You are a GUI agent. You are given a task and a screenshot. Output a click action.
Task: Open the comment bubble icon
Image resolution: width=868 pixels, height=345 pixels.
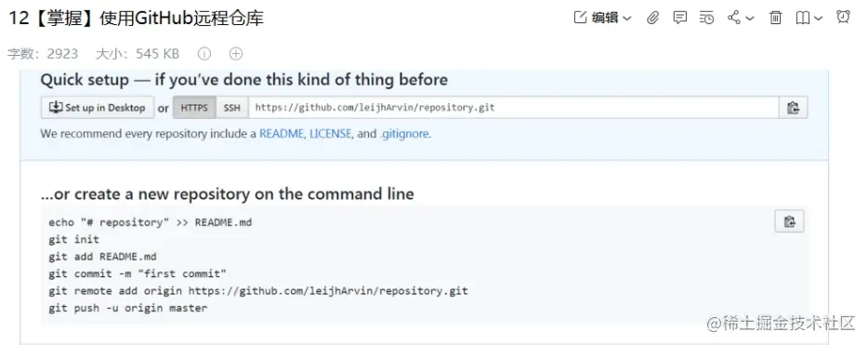(x=679, y=18)
